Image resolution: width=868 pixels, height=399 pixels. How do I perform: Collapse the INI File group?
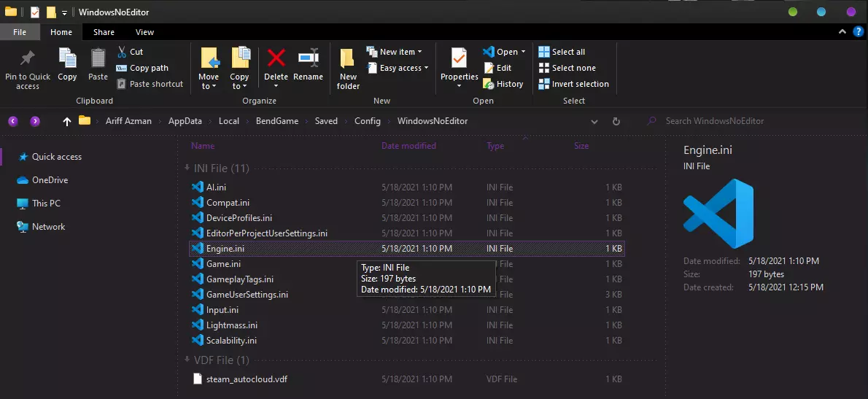(187, 168)
